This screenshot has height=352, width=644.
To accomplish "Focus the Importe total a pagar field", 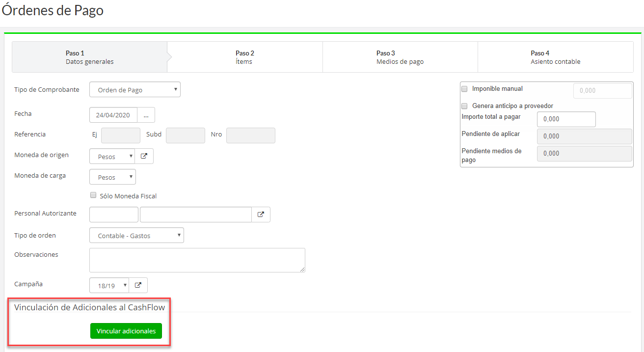I will pyautogui.click(x=566, y=119).
